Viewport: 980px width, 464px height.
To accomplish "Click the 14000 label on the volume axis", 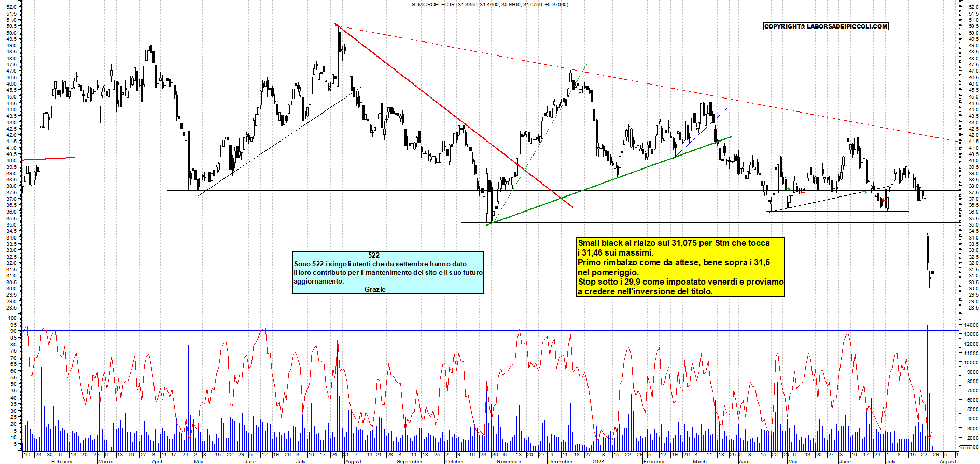I will [971, 325].
